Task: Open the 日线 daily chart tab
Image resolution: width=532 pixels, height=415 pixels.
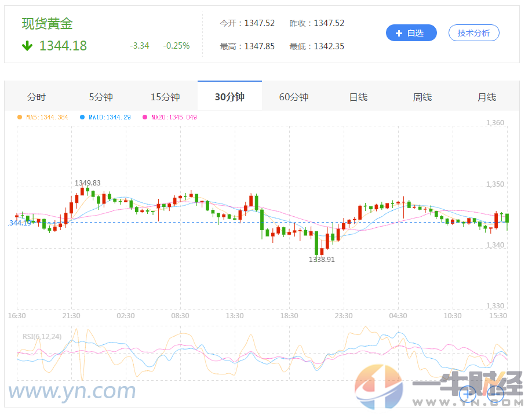Action: pyautogui.click(x=358, y=97)
